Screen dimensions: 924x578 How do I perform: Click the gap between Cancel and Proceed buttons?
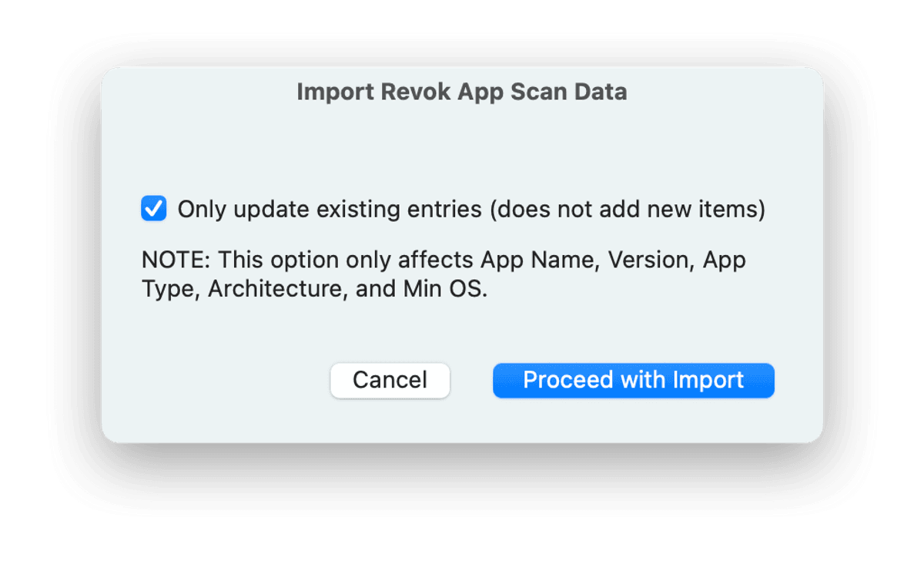point(471,380)
